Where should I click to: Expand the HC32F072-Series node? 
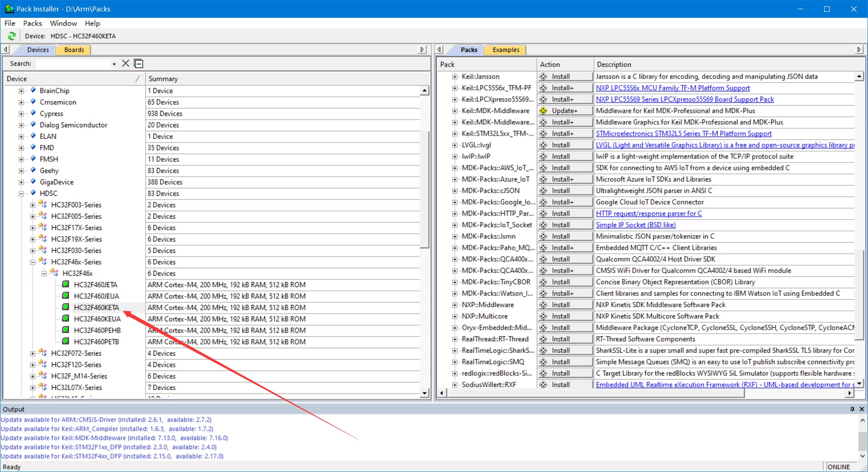pyautogui.click(x=33, y=353)
